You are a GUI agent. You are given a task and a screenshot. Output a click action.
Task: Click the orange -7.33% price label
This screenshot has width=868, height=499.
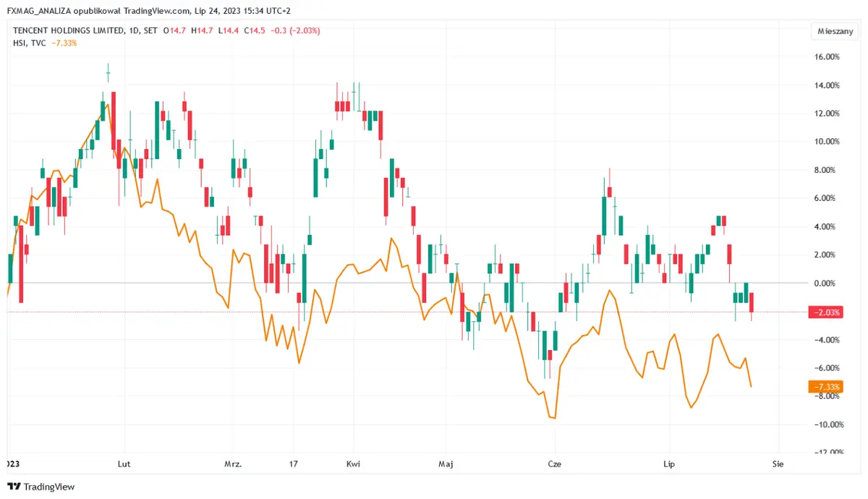(x=825, y=388)
